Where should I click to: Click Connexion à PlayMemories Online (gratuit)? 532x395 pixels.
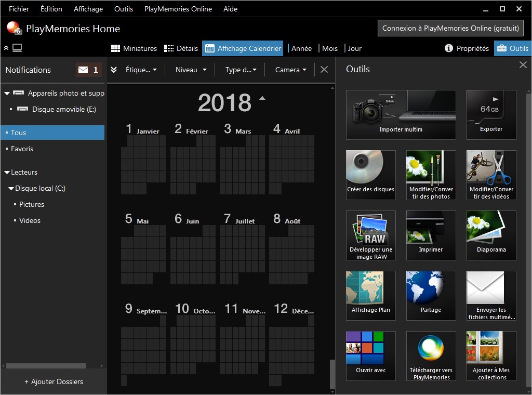[x=450, y=28]
